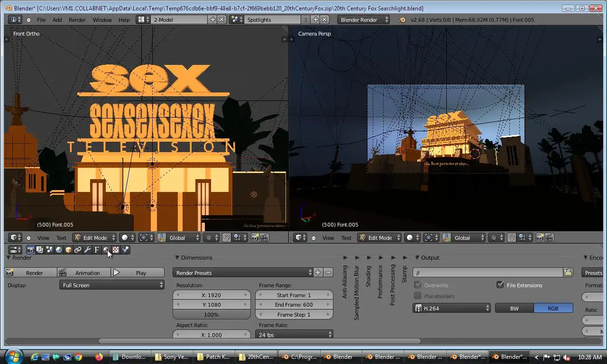Image resolution: width=607 pixels, height=364 pixels.
Task: Select RGB color output mode
Action: coord(553,308)
